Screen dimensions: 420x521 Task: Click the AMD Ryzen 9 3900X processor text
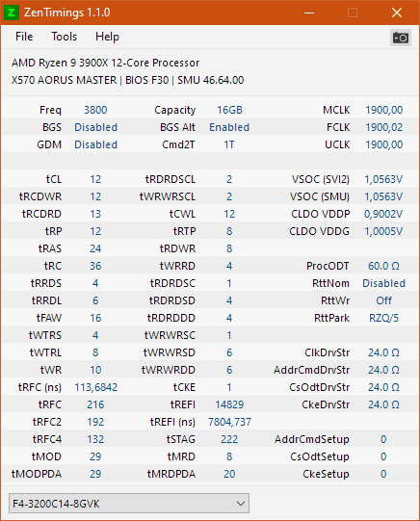click(105, 63)
